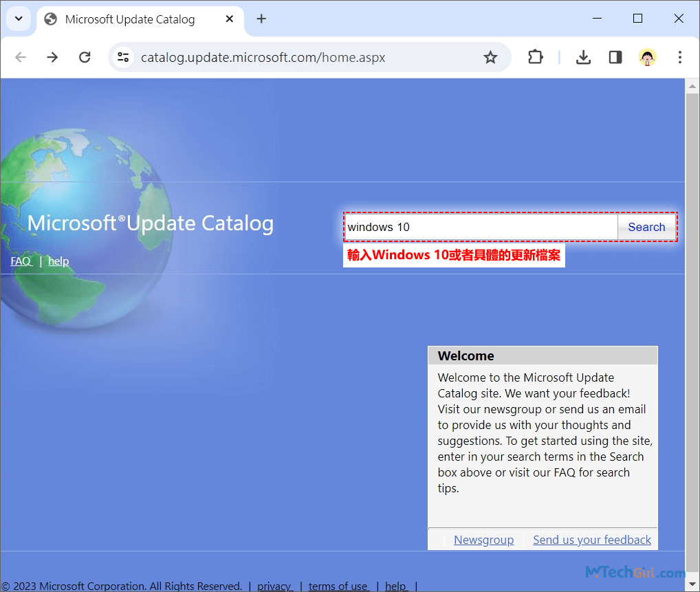Expand the tab search dropdown arrow
This screenshot has width=700, height=592.
coord(19,19)
